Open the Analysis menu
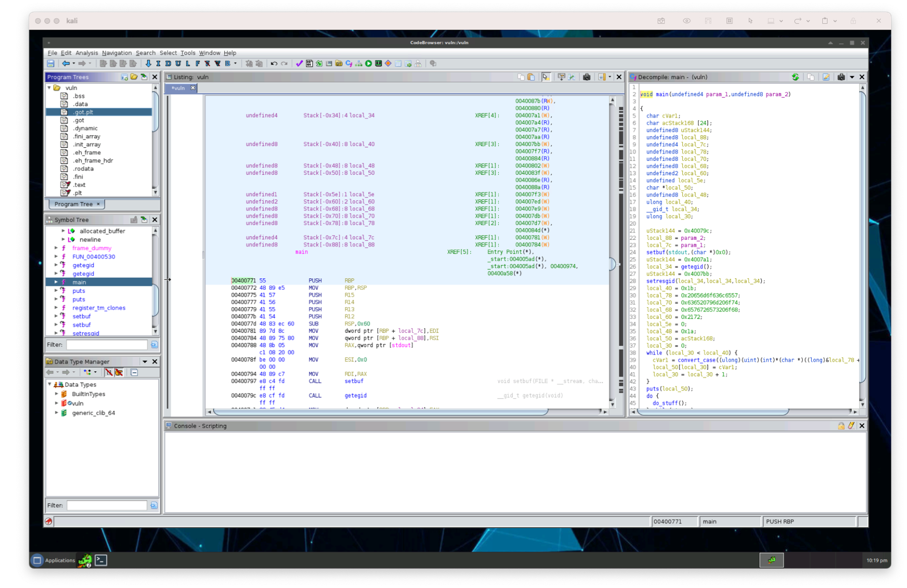The height and width of the screenshot is (588, 907). pyautogui.click(x=86, y=53)
